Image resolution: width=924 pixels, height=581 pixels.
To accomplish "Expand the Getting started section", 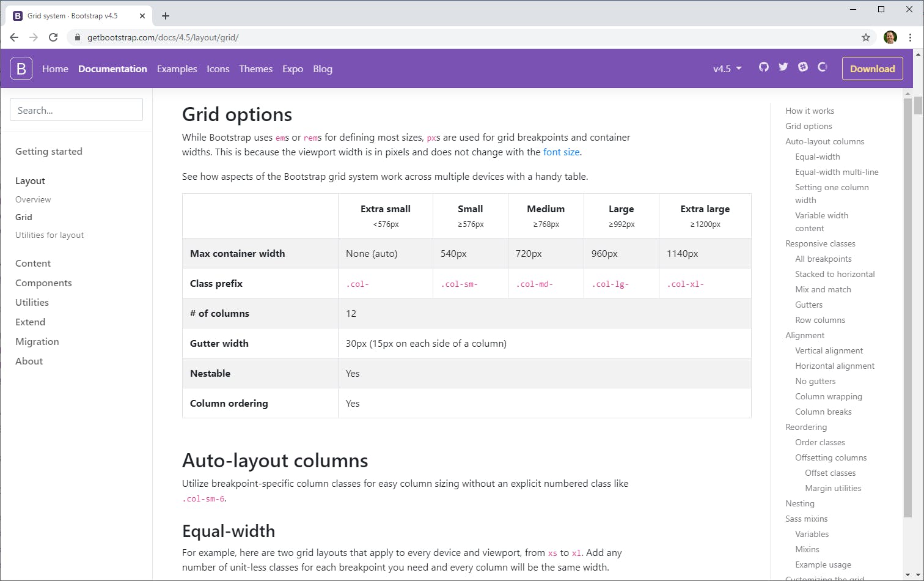I will pyautogui.click(x=49, y=151).
